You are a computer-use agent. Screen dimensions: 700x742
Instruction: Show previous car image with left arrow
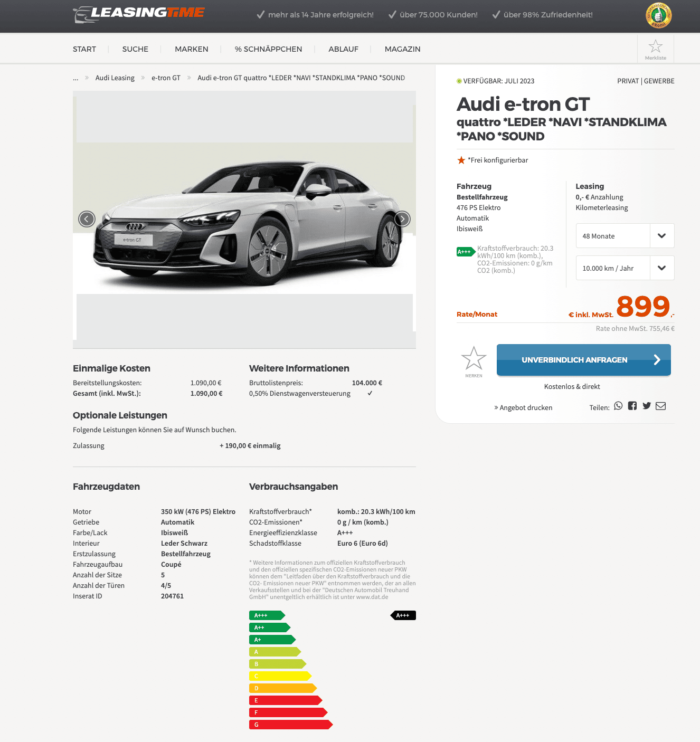pos(87,218)
